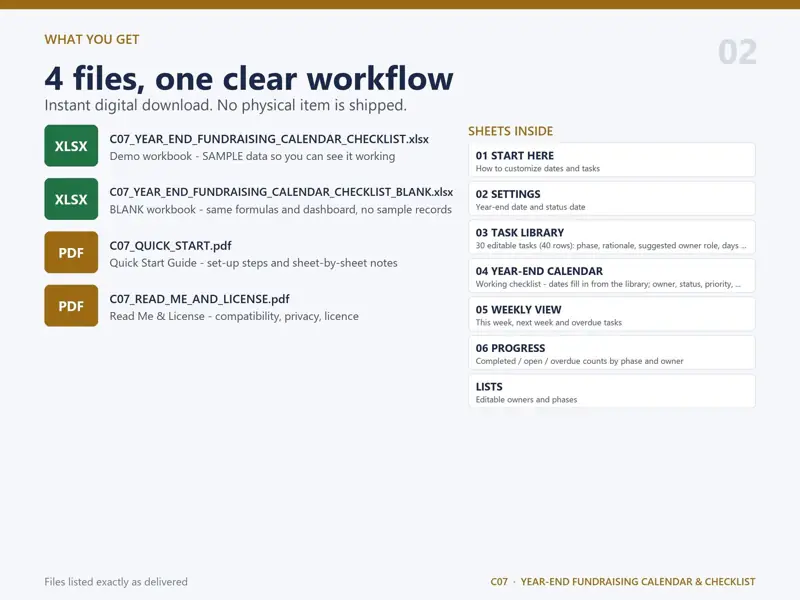Click the SHEETS INSIDE heading

(511, 131)
